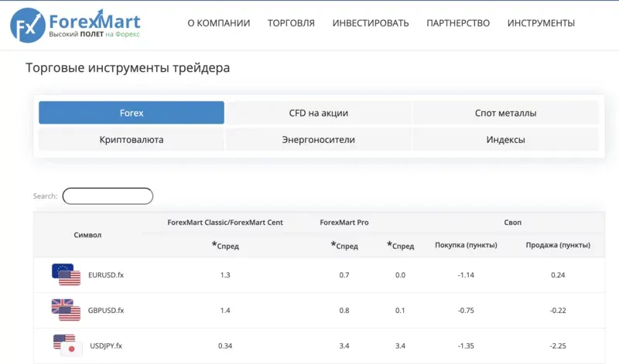This screenshot has width=619, height=364.
Task: Open the О КОМПАНИИ menu
Action: click(219, 23)
